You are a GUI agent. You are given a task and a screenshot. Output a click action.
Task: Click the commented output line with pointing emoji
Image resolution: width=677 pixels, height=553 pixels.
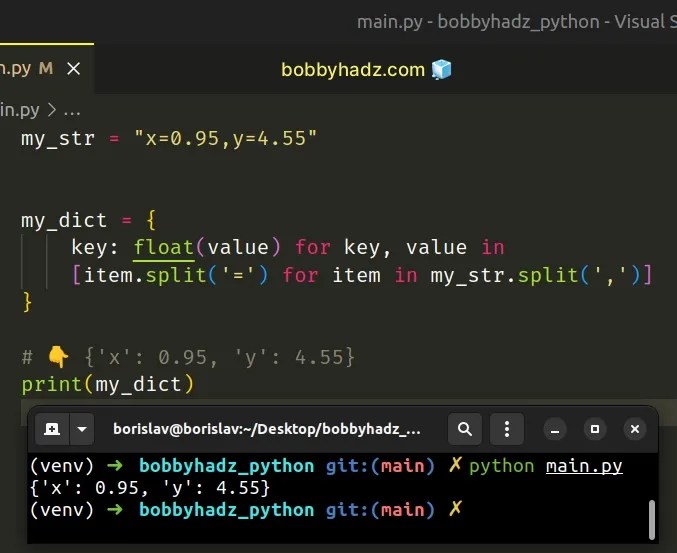coord(188,357)
